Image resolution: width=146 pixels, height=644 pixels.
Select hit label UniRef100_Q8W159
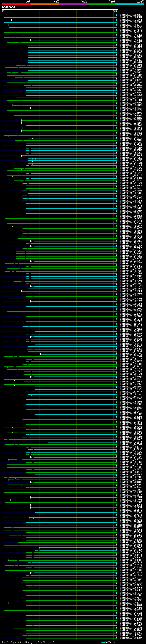tap(131, 85)
